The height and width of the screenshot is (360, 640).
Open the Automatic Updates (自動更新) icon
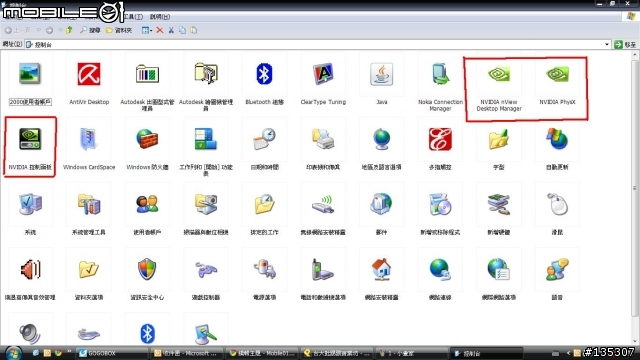[557, 139]
